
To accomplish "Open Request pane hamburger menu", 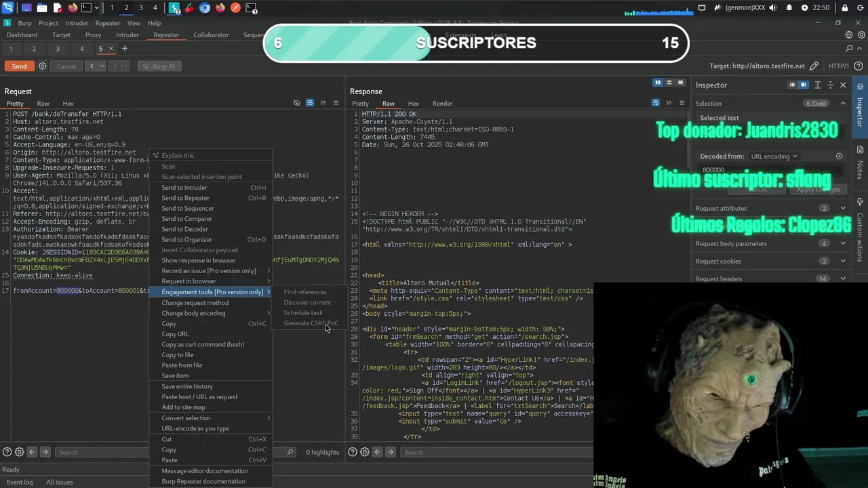I will point(336,103).
